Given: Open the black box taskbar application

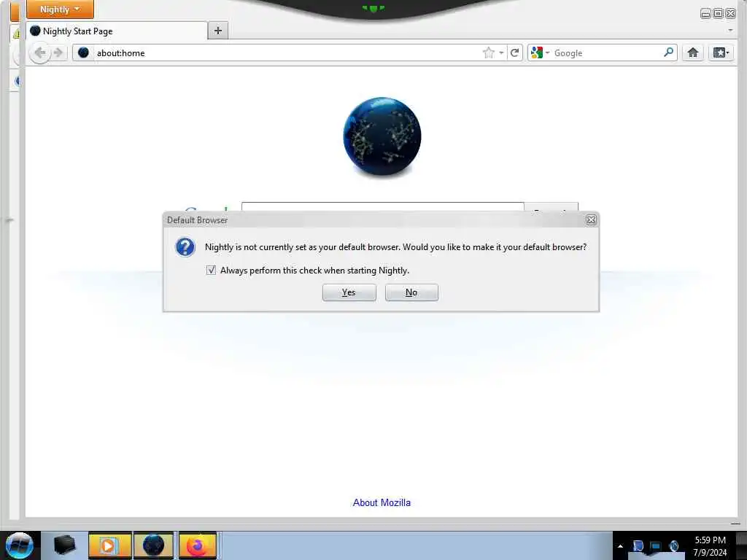Looking at the screenshot, I should (64, 545).
